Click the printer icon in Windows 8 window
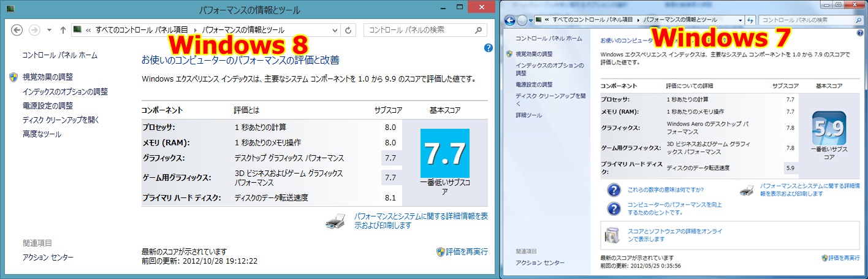This screenshot has width=868, height=279. coord(337,221)
